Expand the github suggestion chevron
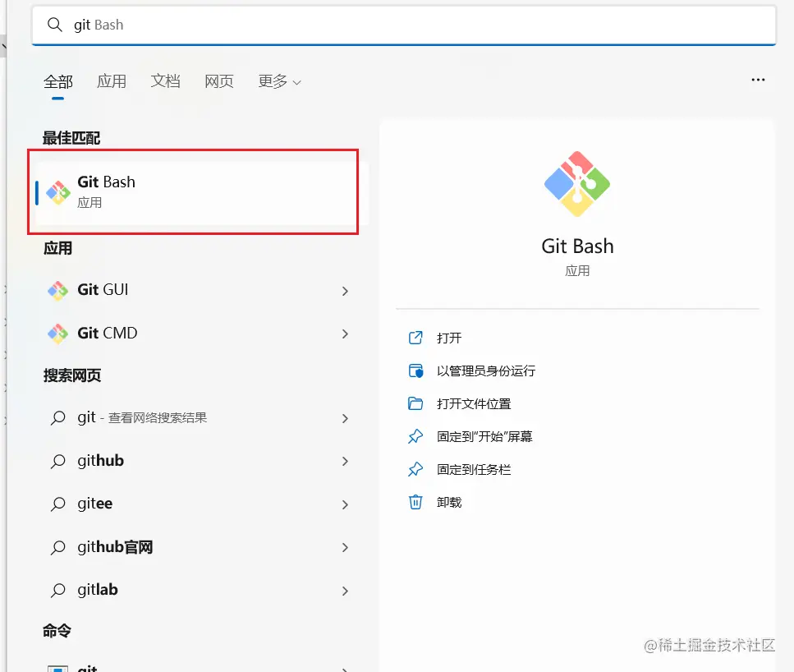Image resolution: width=794 pixels, height=672 pixels. (345, 461)
